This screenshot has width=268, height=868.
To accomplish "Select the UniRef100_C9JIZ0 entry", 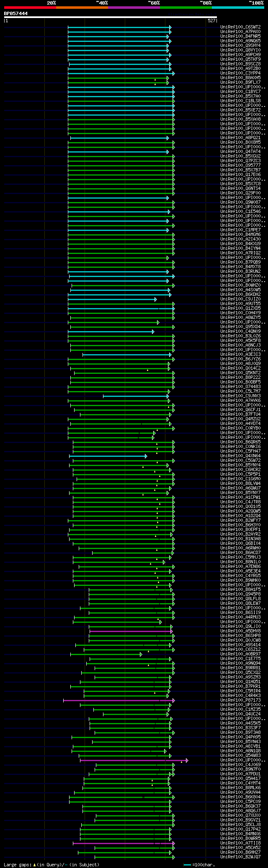I will tap(240, 299).
